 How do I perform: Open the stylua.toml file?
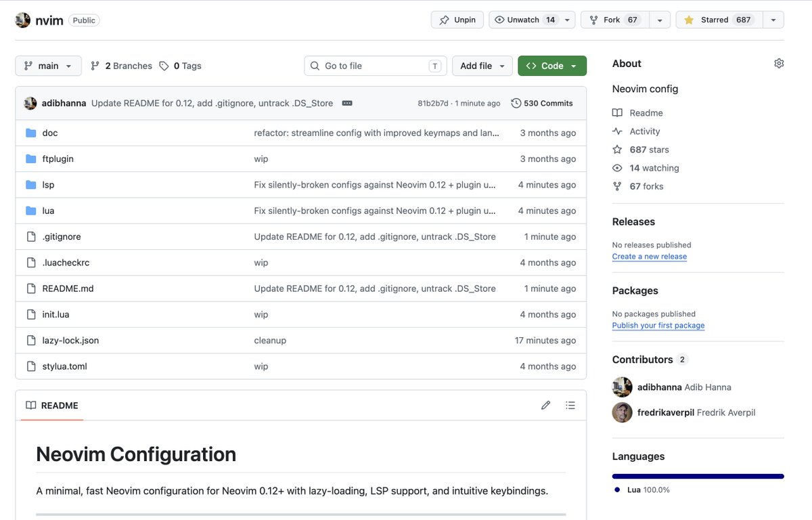[64, 366]
